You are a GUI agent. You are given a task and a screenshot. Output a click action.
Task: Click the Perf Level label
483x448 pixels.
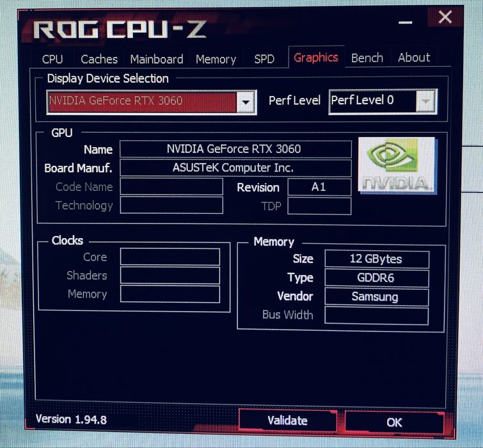click(x=294, y=100)
